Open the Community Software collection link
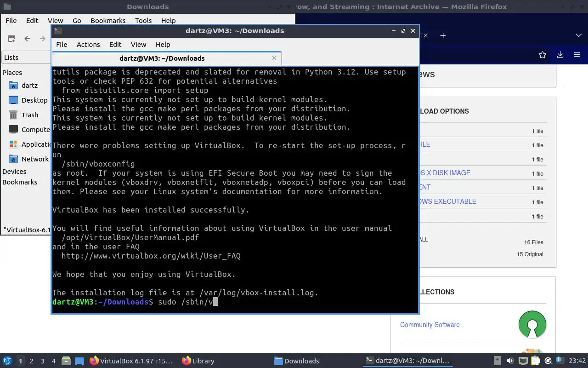 [430, 325]
